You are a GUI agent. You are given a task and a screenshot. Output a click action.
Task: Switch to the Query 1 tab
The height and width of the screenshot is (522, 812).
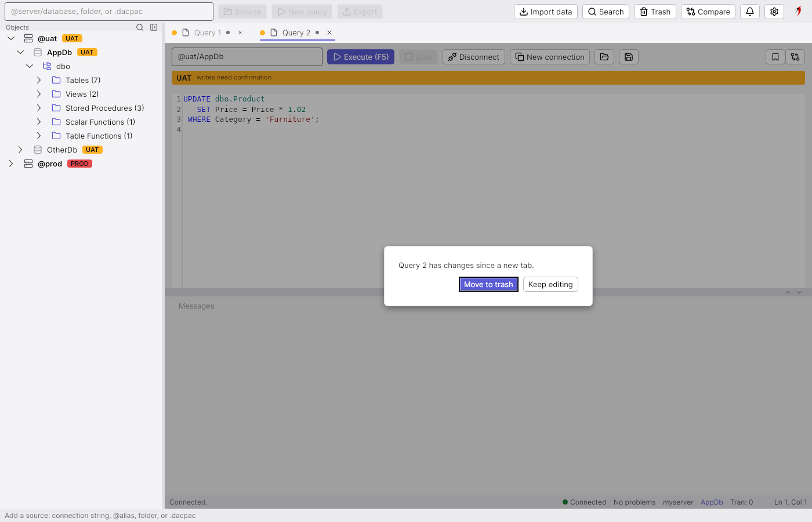point(207,32)
